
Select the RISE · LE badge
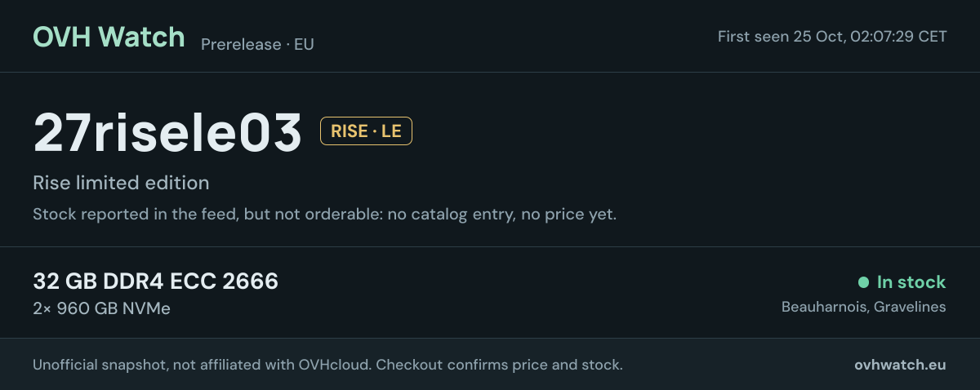(x=366, y=131)
